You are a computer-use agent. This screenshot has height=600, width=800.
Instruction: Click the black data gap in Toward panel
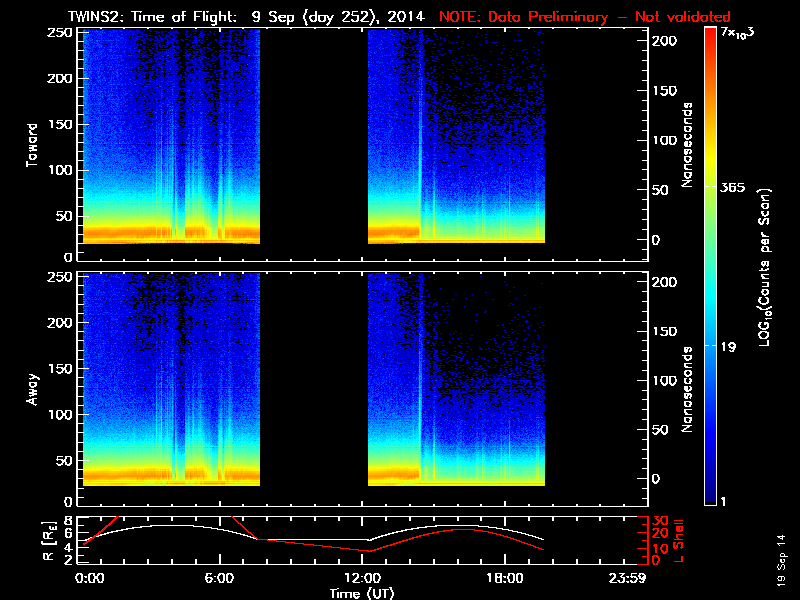314,140
